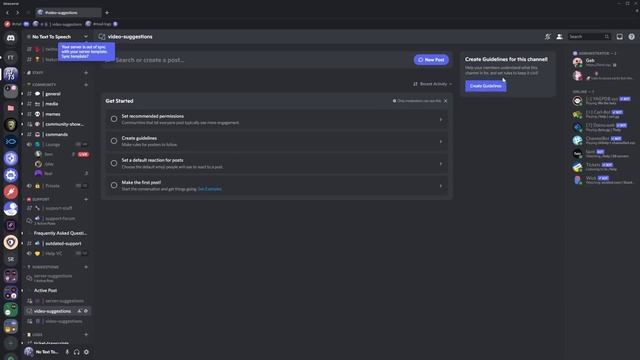Go back with the navigation arrow
640x360 pixels.
(7, 13)
